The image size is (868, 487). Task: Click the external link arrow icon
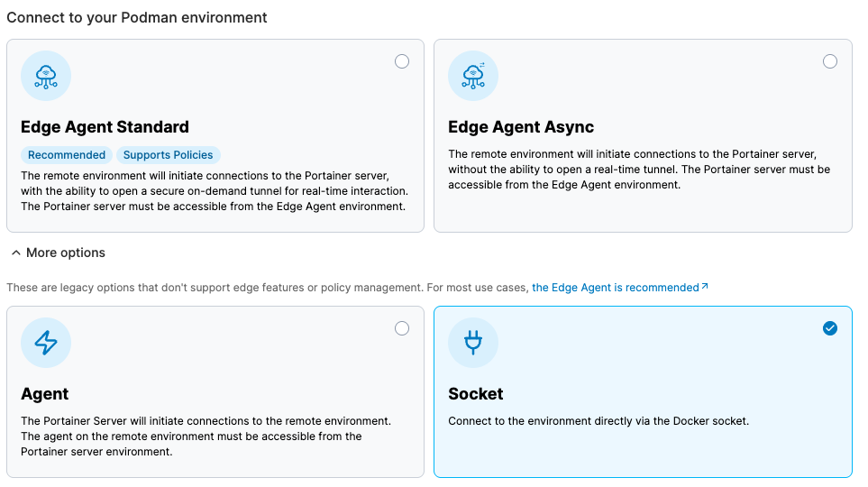[705, 287]
